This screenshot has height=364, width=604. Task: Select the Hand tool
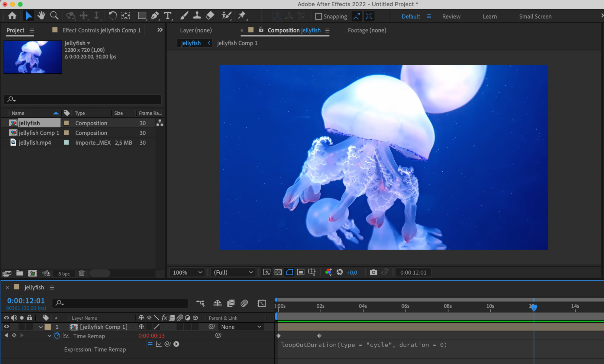(x=41, y=16)
